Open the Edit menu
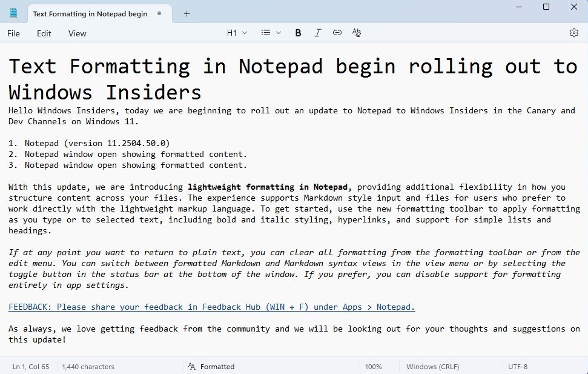 click(44, 33)
